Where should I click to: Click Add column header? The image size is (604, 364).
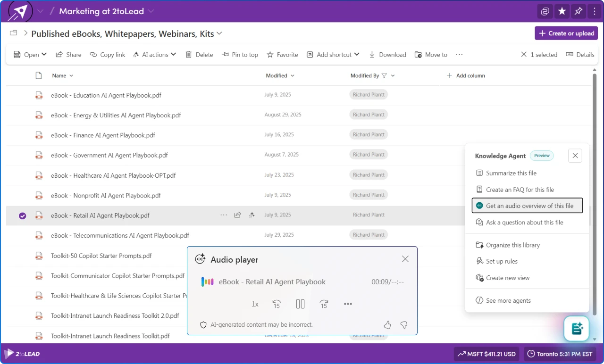tap(466, 75)
